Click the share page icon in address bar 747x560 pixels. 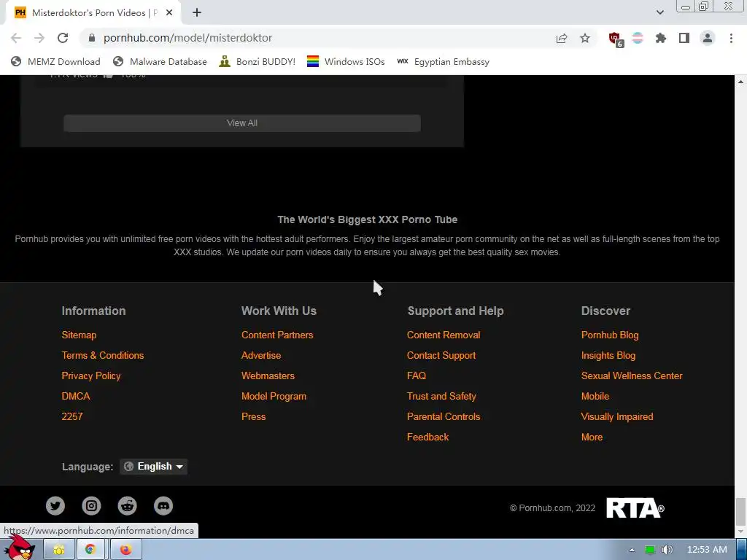click(x=562, y=38)
